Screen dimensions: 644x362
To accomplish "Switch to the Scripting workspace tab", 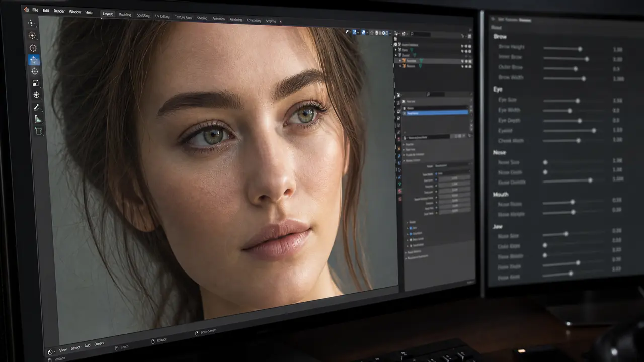I will (271, 21).
